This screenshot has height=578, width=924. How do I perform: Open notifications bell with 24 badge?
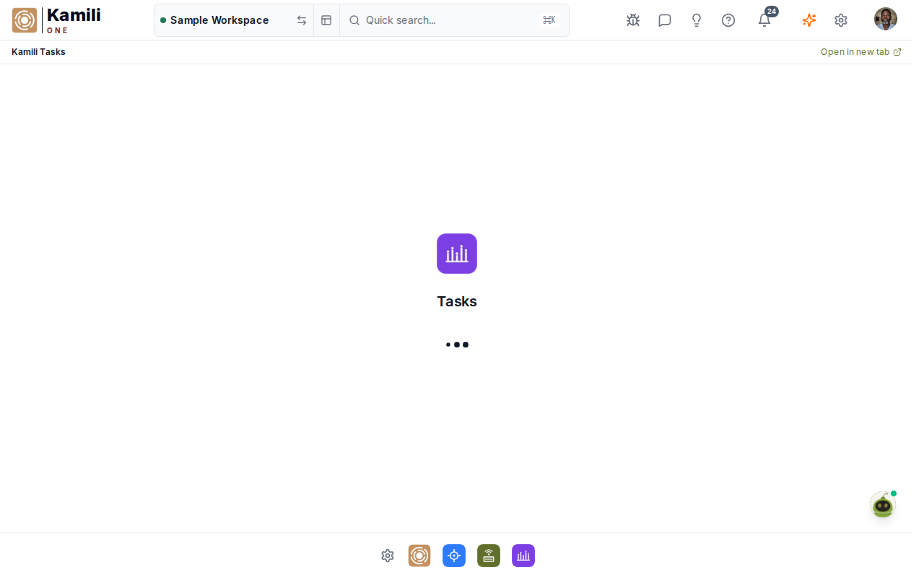[x=764, y=20]
